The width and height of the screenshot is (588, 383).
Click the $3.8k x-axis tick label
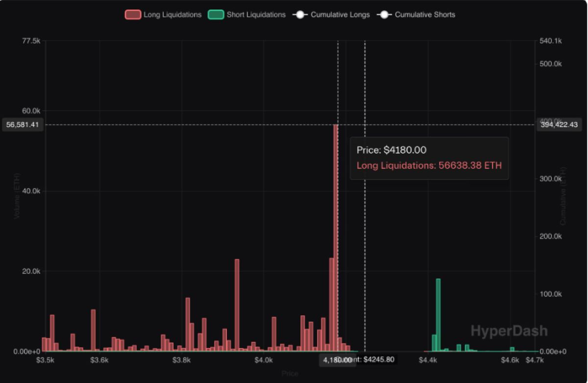pyautogui.click(x=182, y=359)
